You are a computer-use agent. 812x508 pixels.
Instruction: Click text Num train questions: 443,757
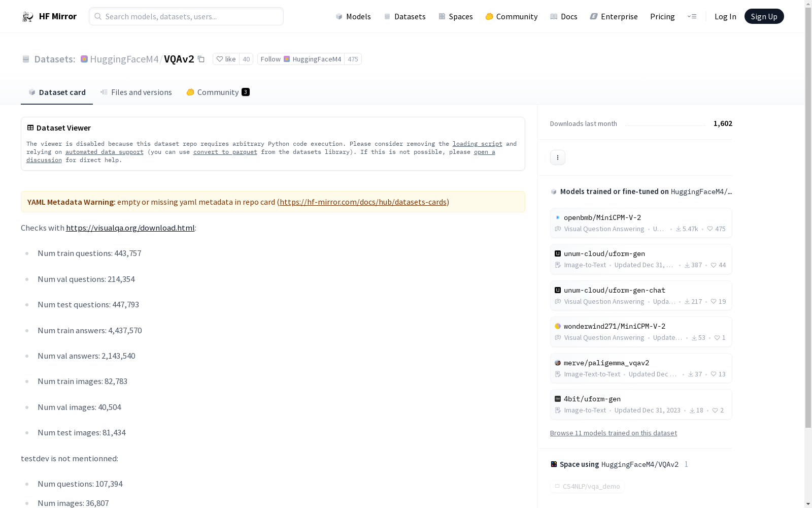coord(89,253)
